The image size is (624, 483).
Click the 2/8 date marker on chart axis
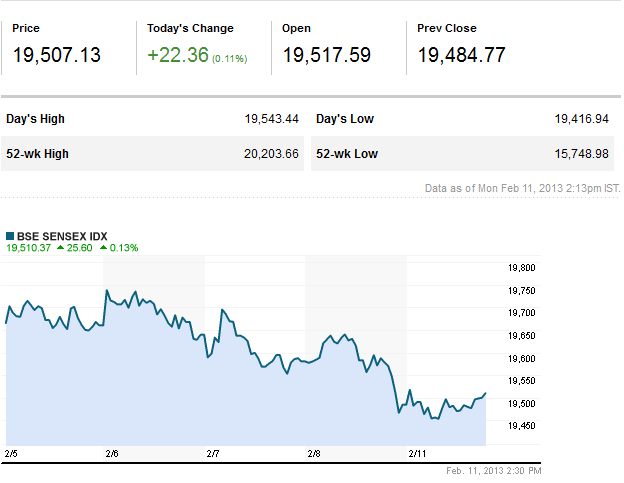tap(313, 453)
